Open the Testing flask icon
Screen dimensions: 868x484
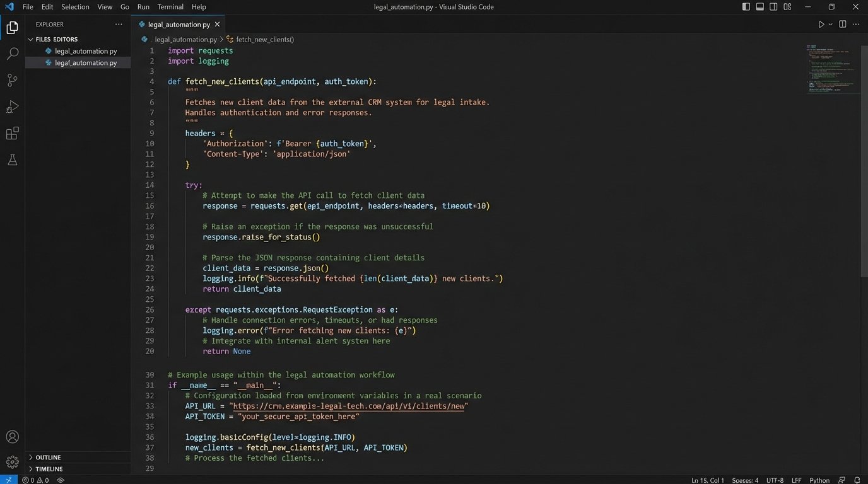[12, 160]
